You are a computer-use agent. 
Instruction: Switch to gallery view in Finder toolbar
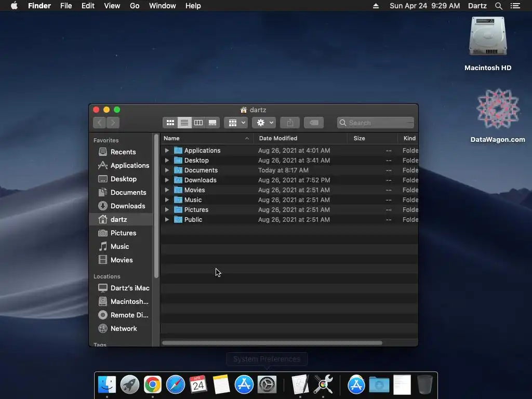coord(212,123)
